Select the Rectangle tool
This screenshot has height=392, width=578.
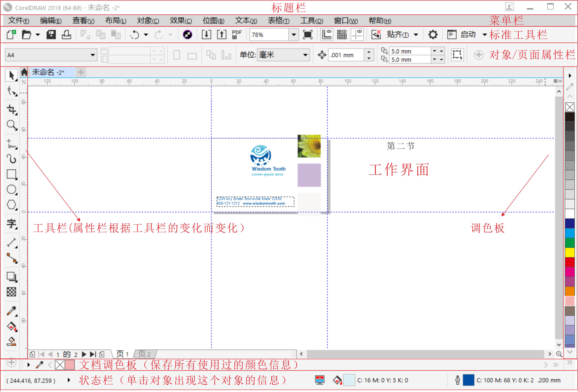[11, 174]
